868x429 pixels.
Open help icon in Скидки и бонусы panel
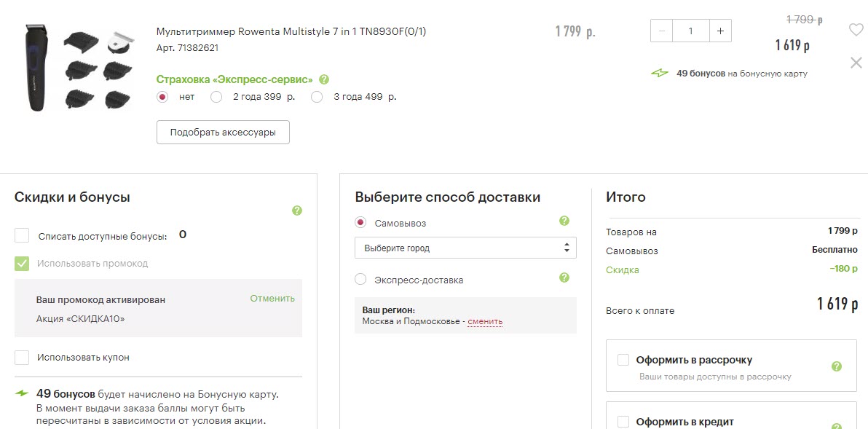pyautogui.click(x=297, y=210)
